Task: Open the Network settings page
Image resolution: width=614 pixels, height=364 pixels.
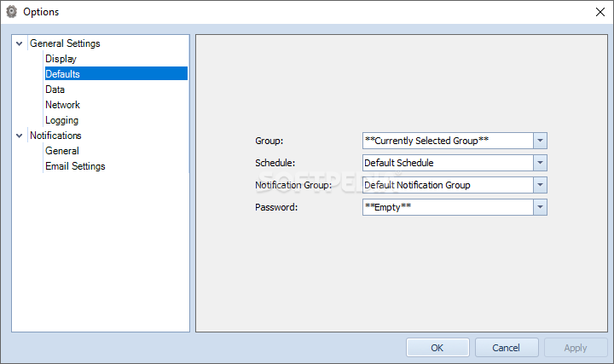Action: tap(62, 105)
